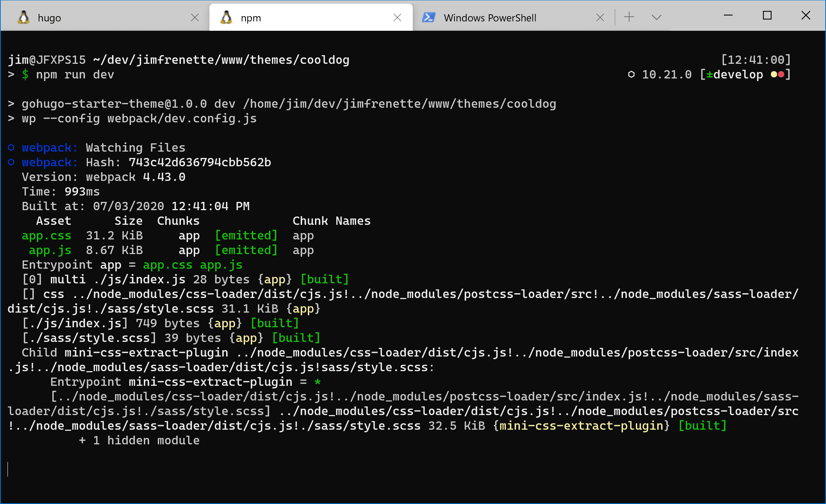Viewport: 826px width, 504px height.
Task: Close the Windows PowerShell tab
Action: 600,18
